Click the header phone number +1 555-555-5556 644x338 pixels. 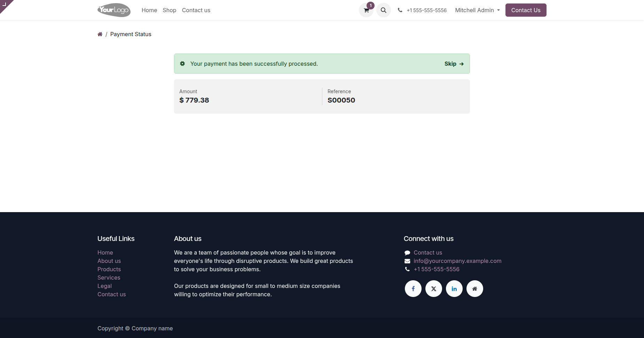[x=426, y=10]
